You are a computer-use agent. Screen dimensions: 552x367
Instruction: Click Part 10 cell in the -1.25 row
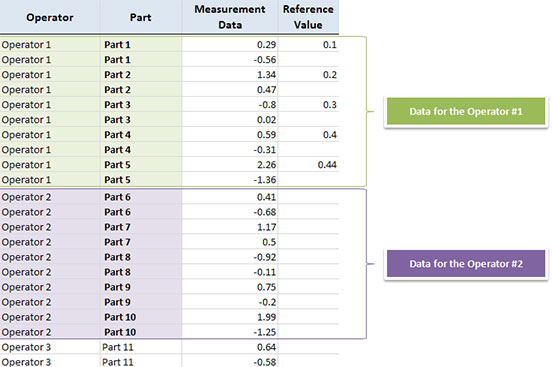point(141,332)
